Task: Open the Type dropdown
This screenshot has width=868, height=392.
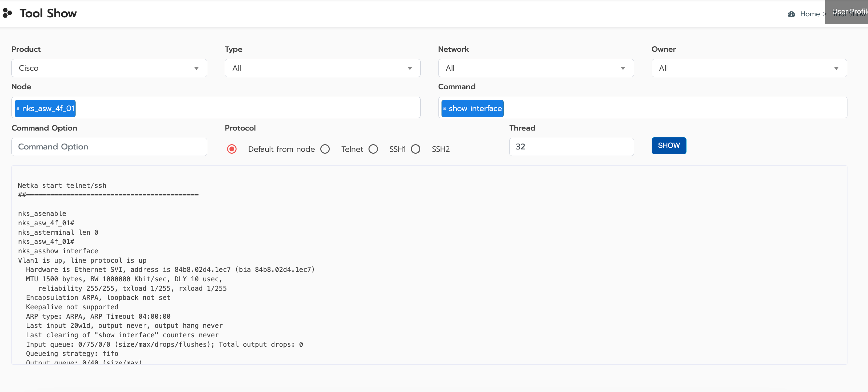Action: point(323,68)
